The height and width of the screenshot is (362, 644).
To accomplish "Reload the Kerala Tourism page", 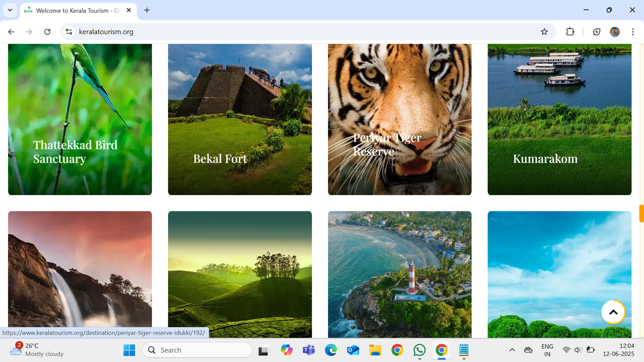I will [x=47, y=32].
